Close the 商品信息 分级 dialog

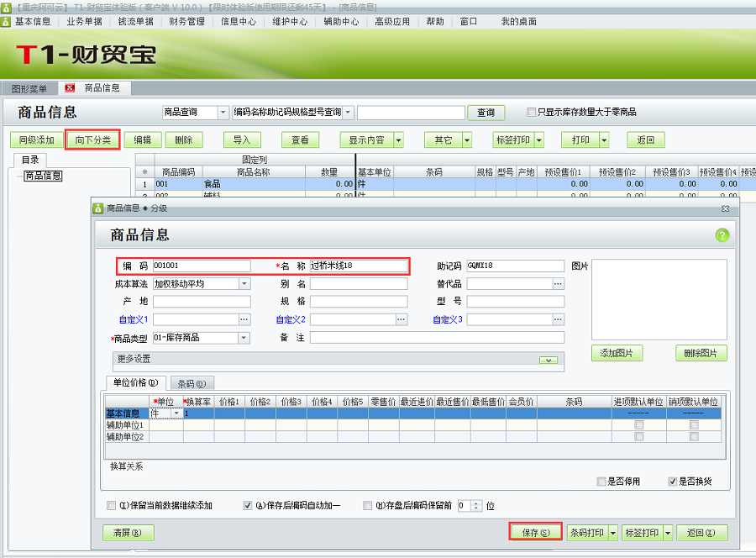click(725, 208)
